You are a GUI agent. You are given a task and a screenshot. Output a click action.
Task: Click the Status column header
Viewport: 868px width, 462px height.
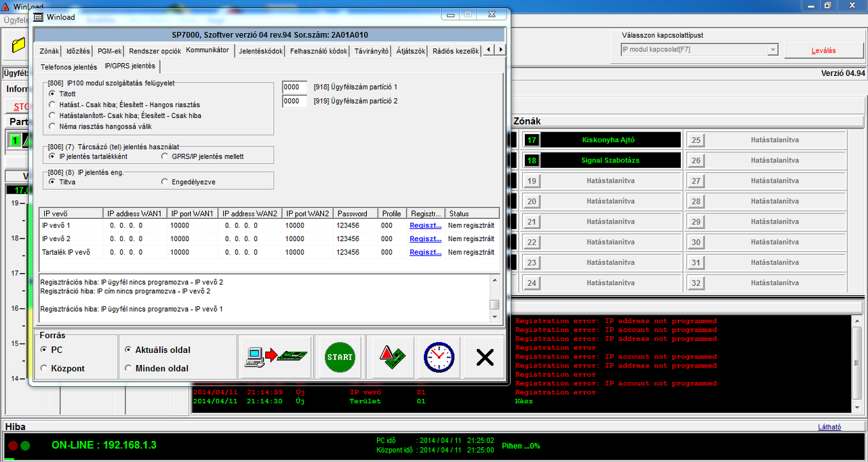472,213
